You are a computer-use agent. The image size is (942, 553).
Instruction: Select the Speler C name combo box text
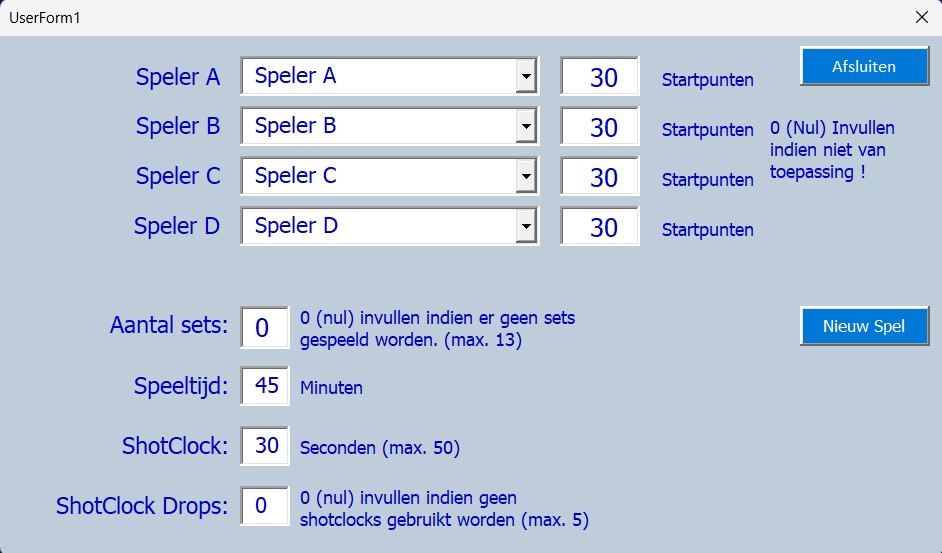pos(378,176)
